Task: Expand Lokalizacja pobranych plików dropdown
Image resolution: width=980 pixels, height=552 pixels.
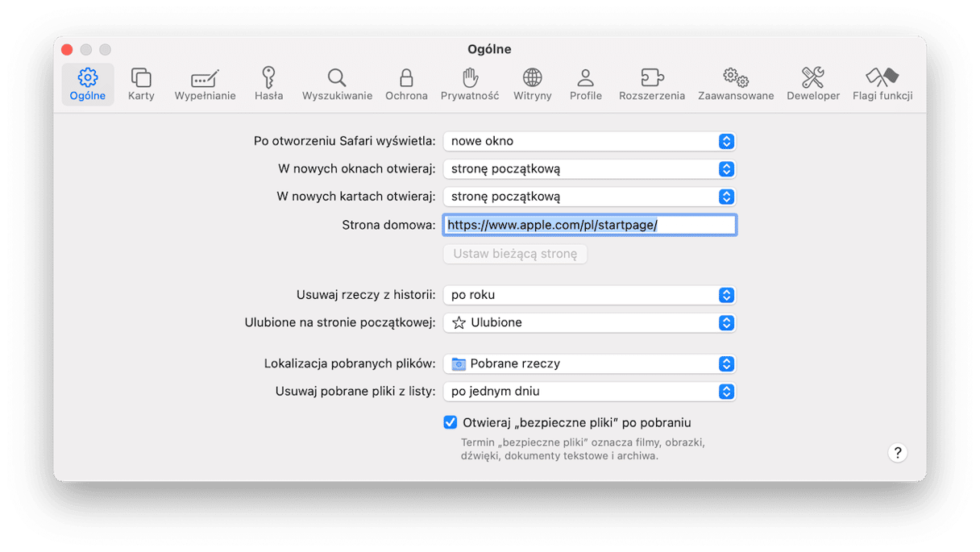Action: click(589, 363)
